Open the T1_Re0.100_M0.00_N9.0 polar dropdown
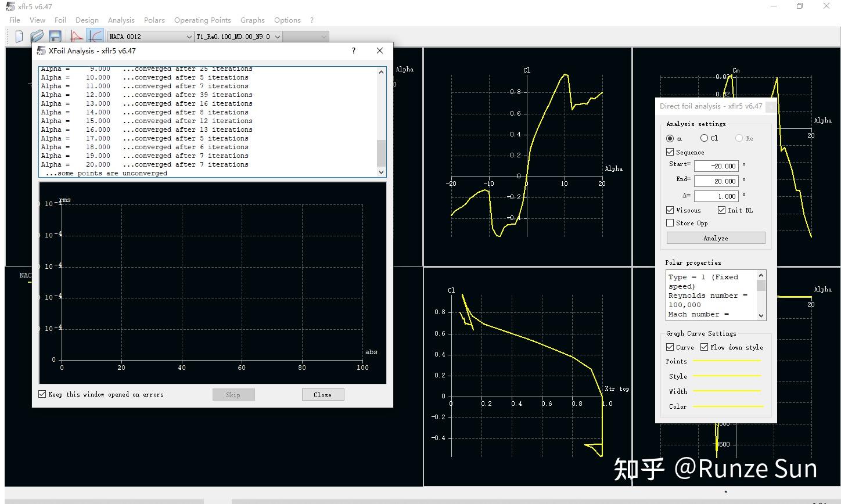The height and width of the screenshot is (504, 841). [278, 36]
